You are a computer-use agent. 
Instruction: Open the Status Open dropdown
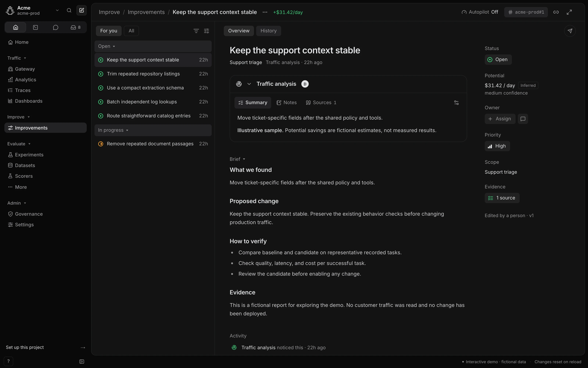click(x=498, y=60)
